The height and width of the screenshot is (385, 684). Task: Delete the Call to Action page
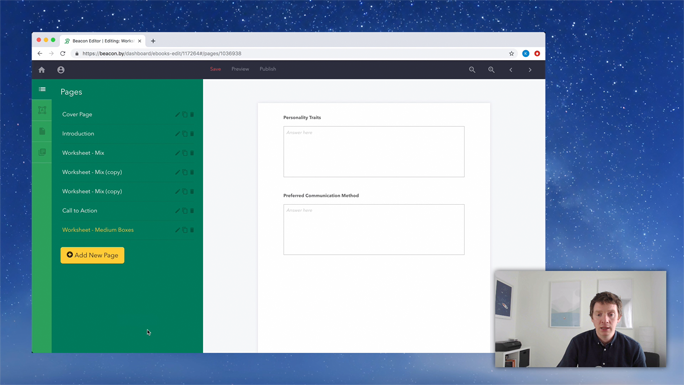[192, 211]
